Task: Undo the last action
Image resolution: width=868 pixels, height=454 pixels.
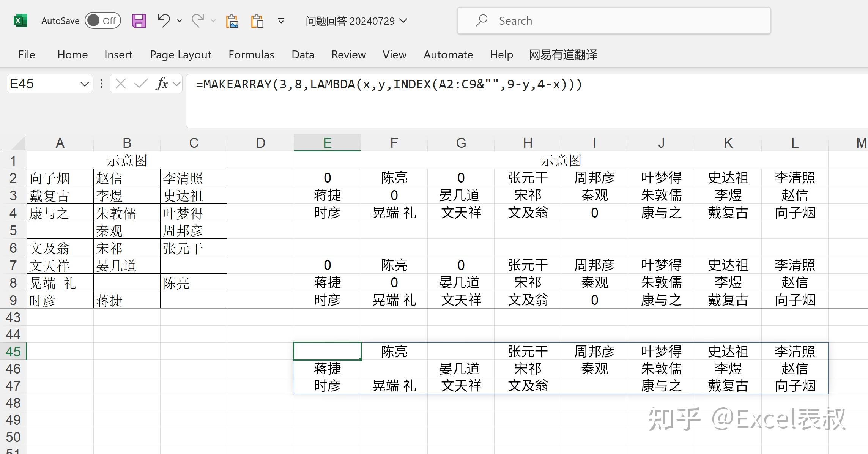Action: tap(164, 20)
